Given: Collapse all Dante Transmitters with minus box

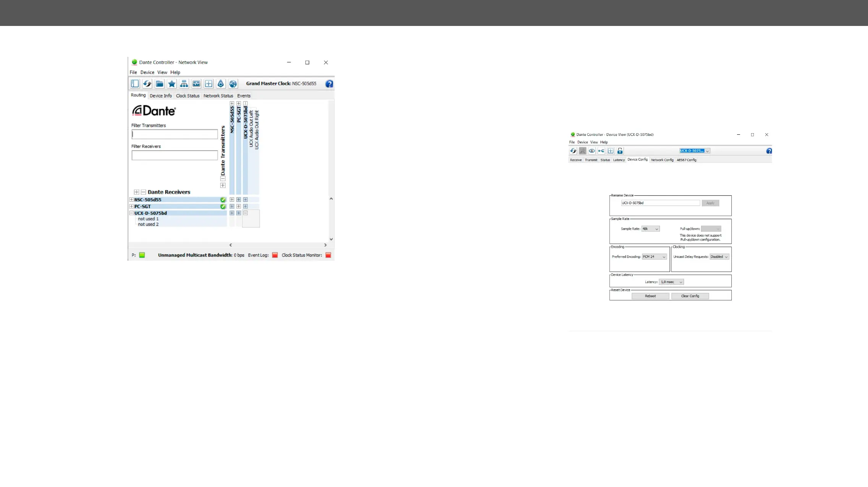Looking at the screenshot, I should pyautogui.click(x=223, y=179).
